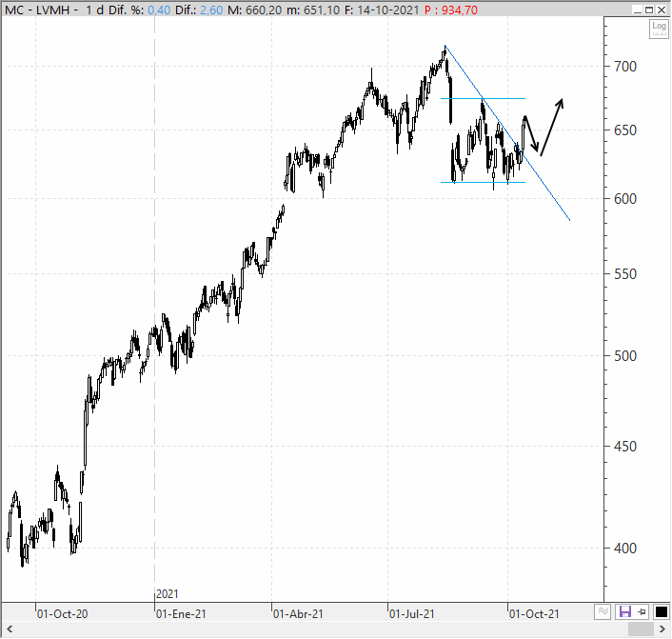Click the right arrow of the horizontal scrollbar
672x639 pixels.
[x=662, y=629]
